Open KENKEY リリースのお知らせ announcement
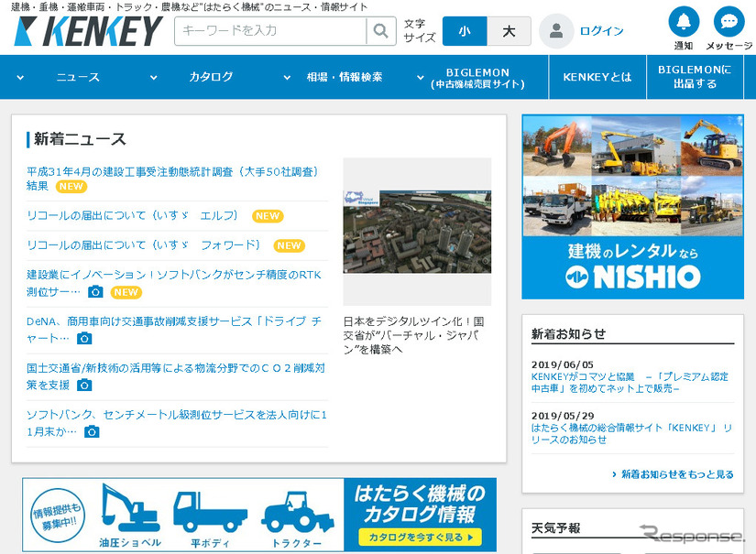The width and height of the screenshot is (756, 554). 631,433
